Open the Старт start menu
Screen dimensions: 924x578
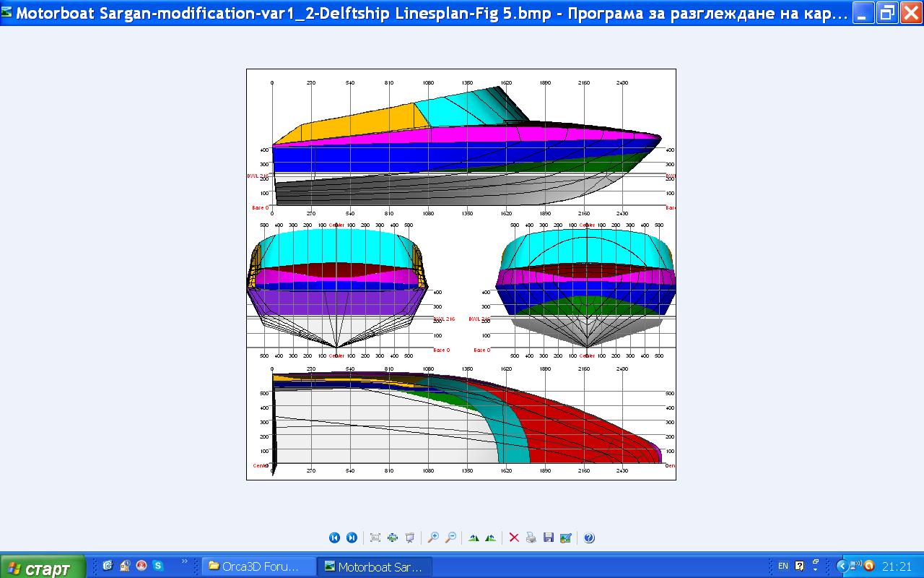(42, 567)
